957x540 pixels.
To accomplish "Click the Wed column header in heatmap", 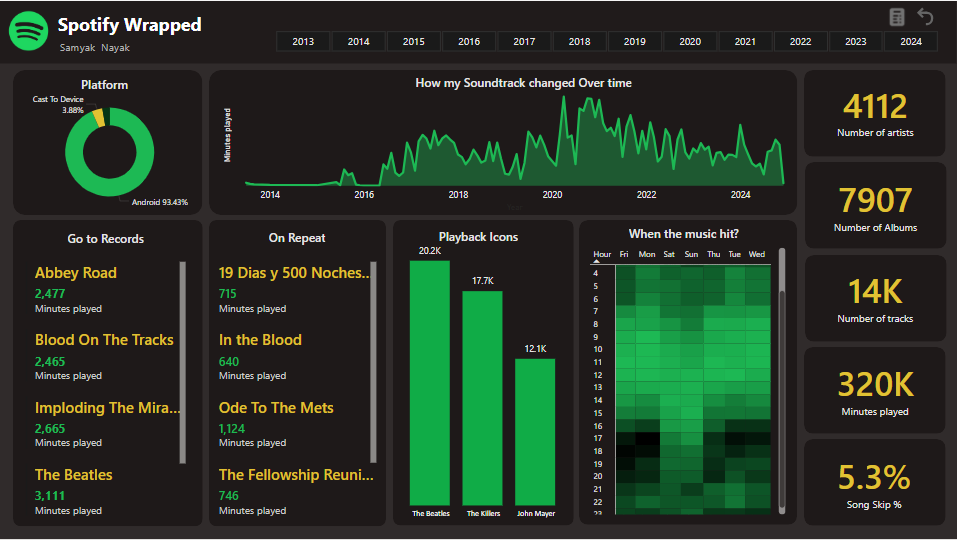I will coord(757,254).
